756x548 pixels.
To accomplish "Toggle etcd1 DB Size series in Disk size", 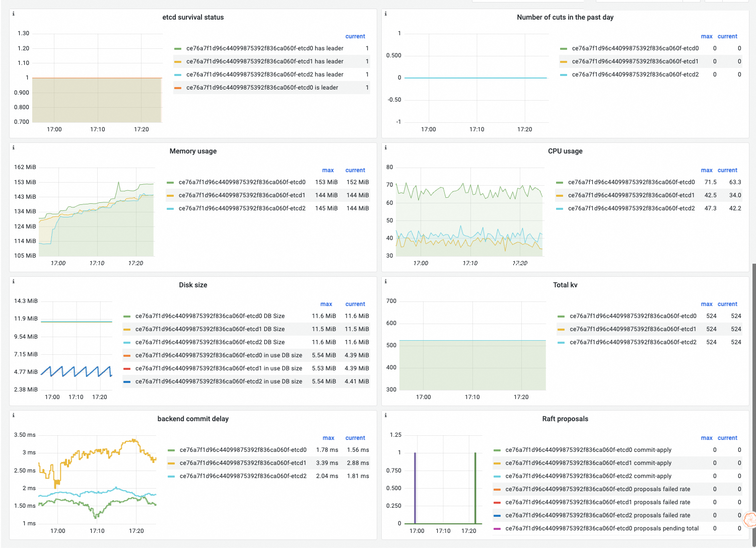I will 210,329.
